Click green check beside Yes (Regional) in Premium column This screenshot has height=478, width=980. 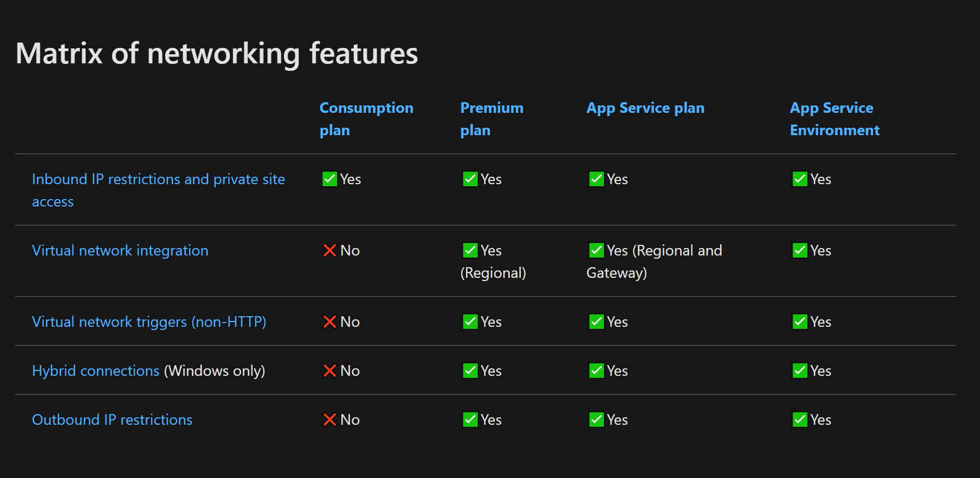[470, 250]
